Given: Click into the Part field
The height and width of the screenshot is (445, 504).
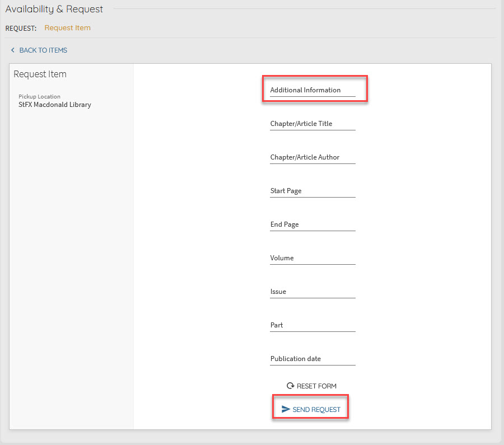Looking at the screenshot, I should (x=312, y=325).
